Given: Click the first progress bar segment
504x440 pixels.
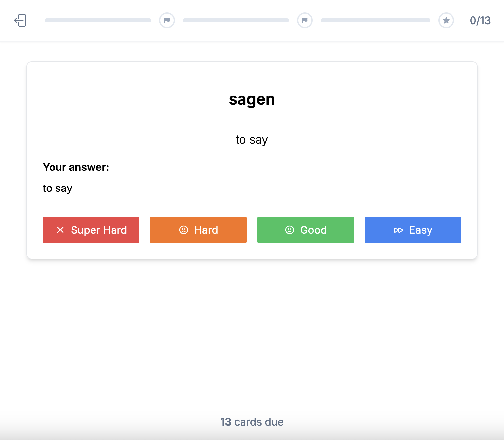Looking at the screenshot, I should coord(98,20).
